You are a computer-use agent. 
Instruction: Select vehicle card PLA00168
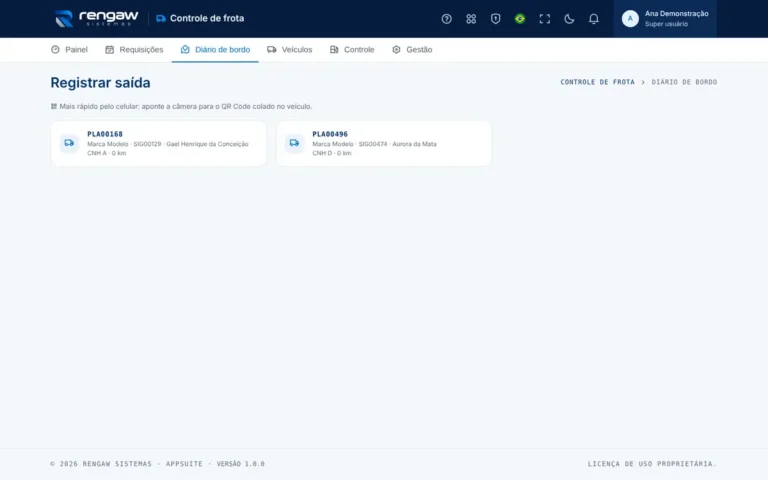pyautogui.click(x=159, y=144)
